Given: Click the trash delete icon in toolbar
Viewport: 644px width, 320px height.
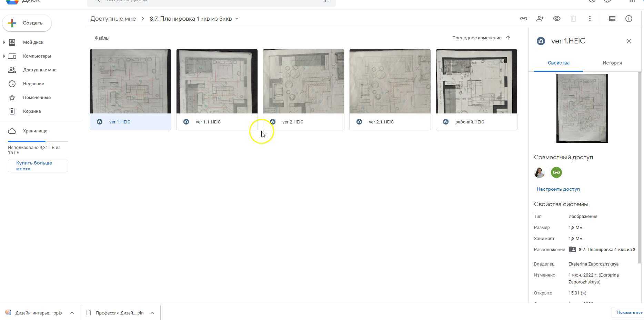Looking at the screenshot, I should pos(573,19).
